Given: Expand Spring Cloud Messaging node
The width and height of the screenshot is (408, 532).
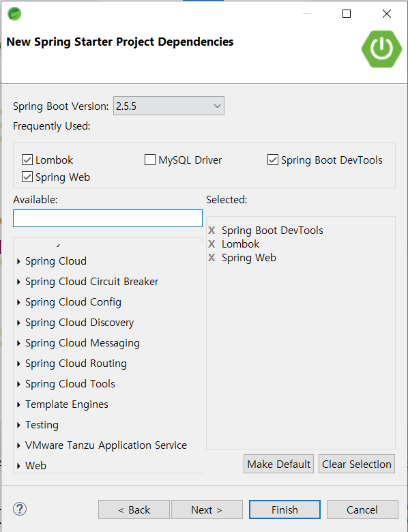Looking at the screenshot, I should point(18,343).
